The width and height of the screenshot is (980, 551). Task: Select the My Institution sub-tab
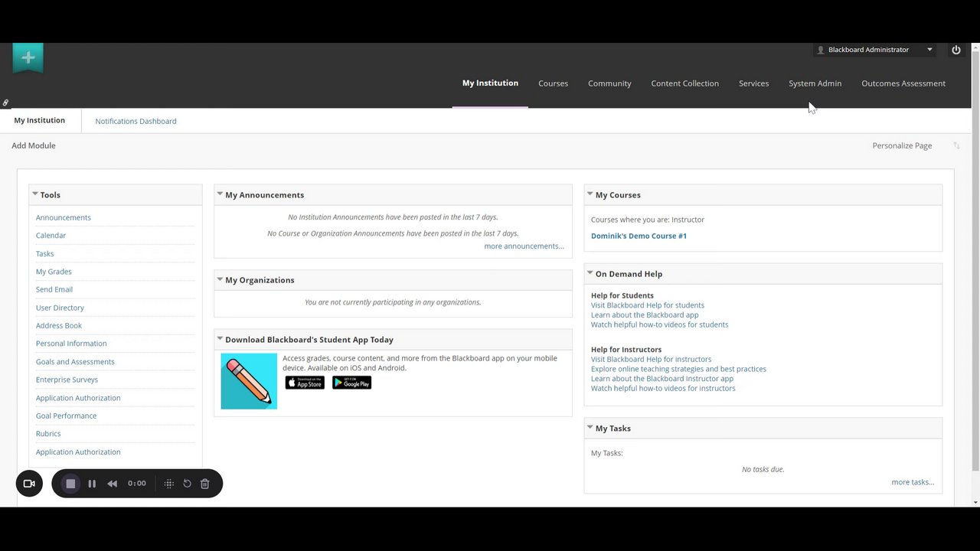point(40,120)
